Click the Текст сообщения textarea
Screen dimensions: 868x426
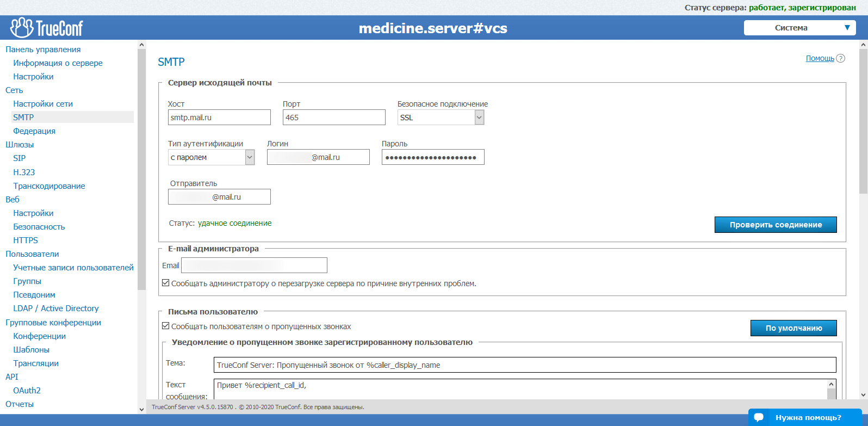[x=520, y=389]
